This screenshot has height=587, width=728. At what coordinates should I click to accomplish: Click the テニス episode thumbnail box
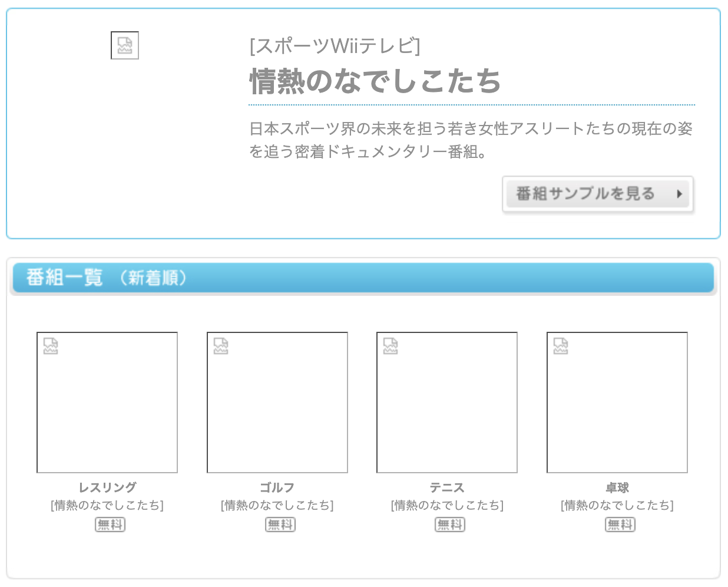tap(446, 402)
